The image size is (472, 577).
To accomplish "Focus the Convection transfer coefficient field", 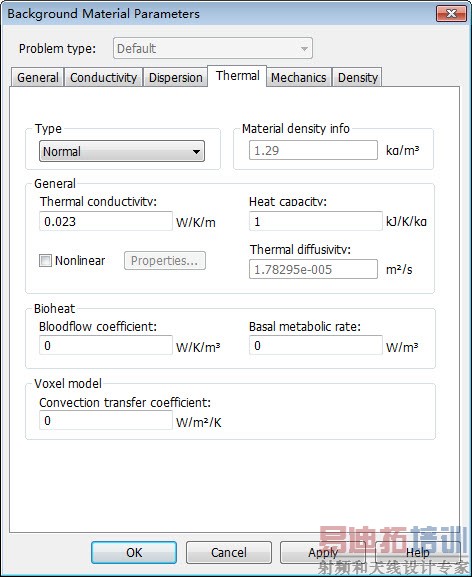I will [106, 420].
